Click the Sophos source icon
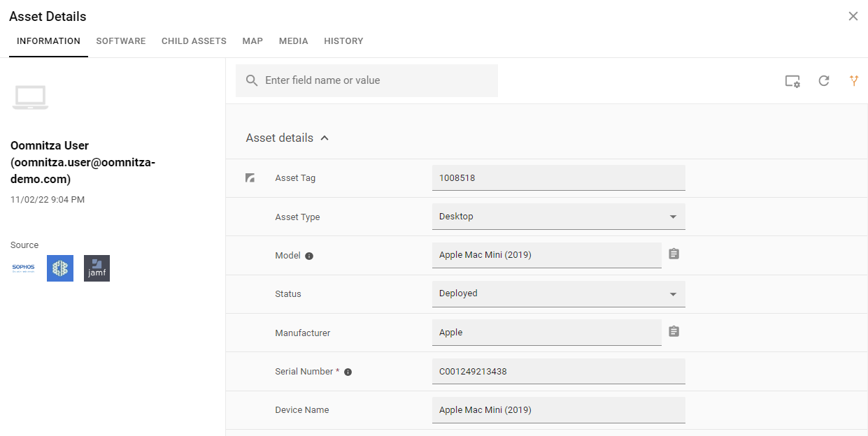 pos(23,268)
